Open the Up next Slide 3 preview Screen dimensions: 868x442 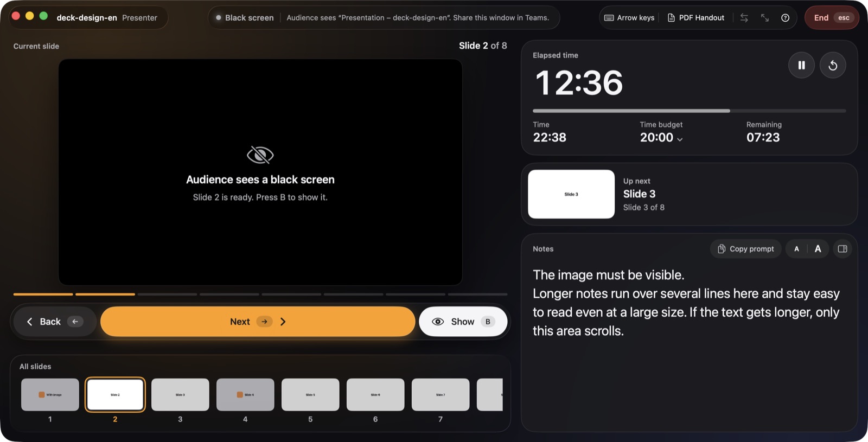tap(571, 194)
